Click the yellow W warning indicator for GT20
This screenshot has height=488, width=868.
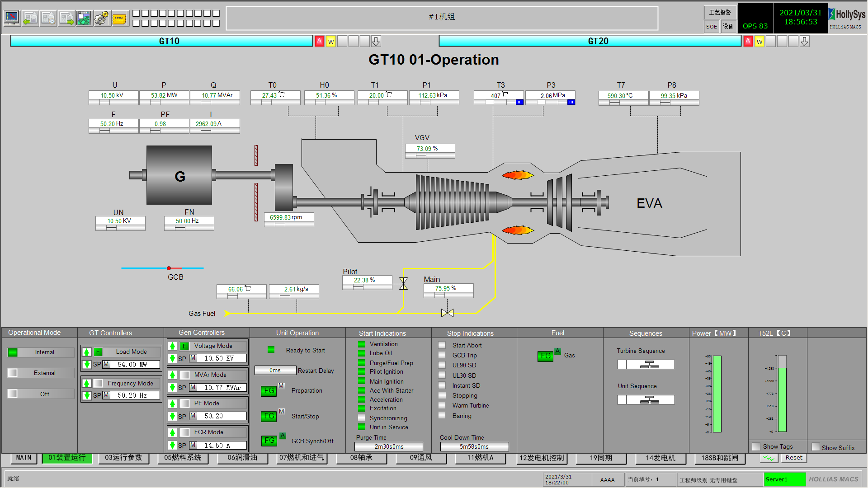[x=759, y=42]
